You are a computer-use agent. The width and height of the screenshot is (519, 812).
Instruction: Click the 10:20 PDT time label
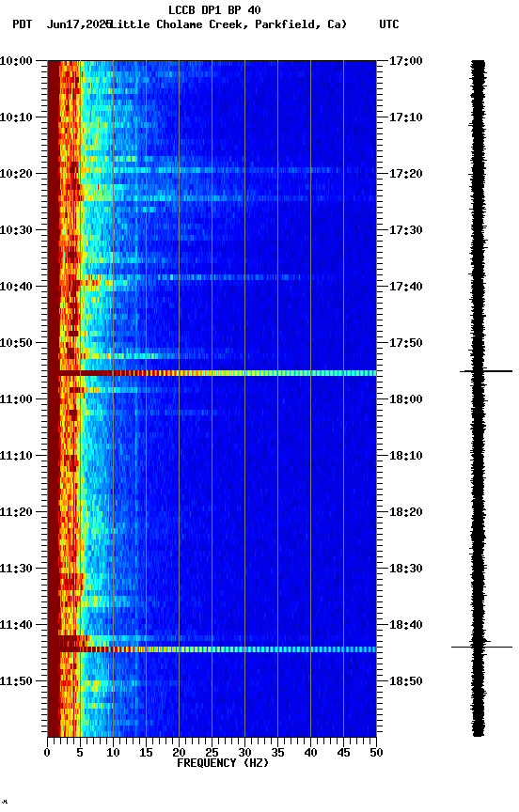(x=16, y=174)
